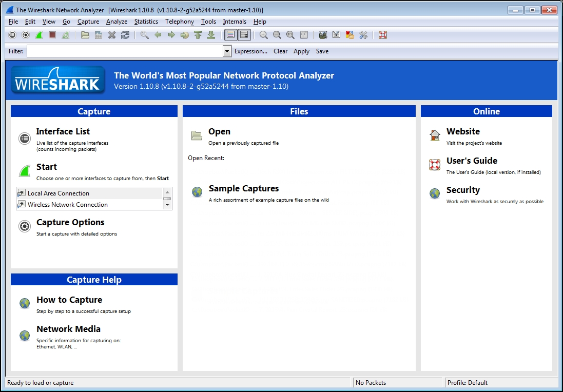Select Local Area Connection interface
Viewport: 563px width, 392px height.
(90, 193)
